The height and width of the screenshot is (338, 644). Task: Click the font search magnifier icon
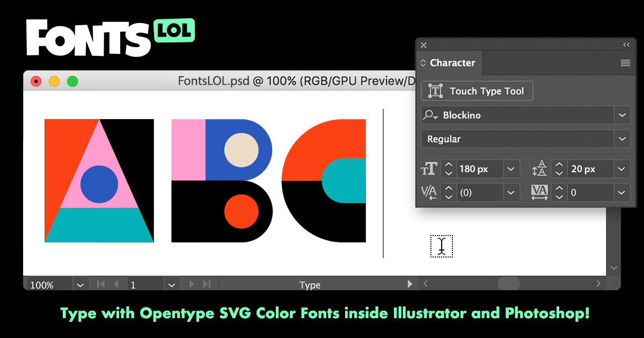click(x=430, y=115)
